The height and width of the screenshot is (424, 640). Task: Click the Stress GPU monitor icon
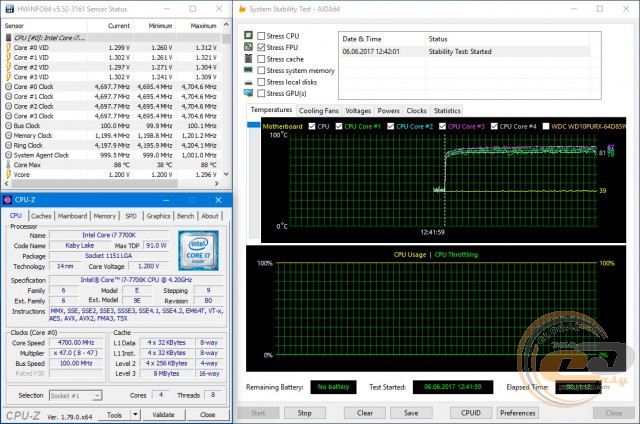(x=248, y=93)
